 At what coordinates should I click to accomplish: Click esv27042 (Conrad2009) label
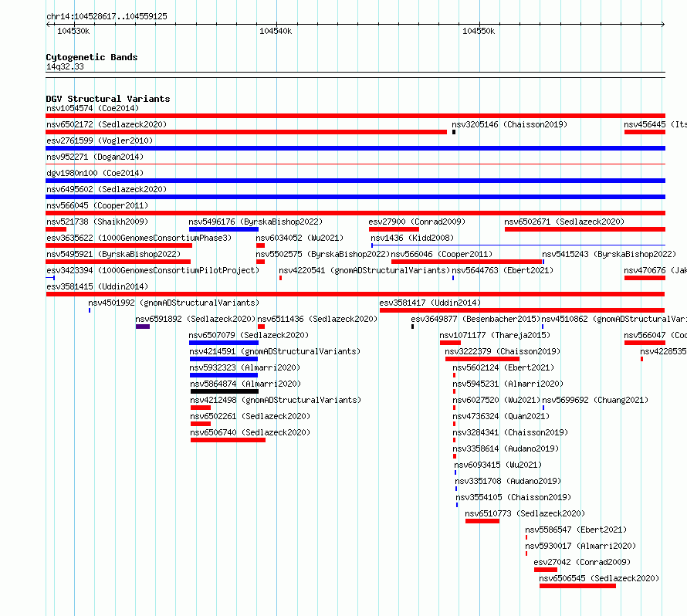coord(582,562)
